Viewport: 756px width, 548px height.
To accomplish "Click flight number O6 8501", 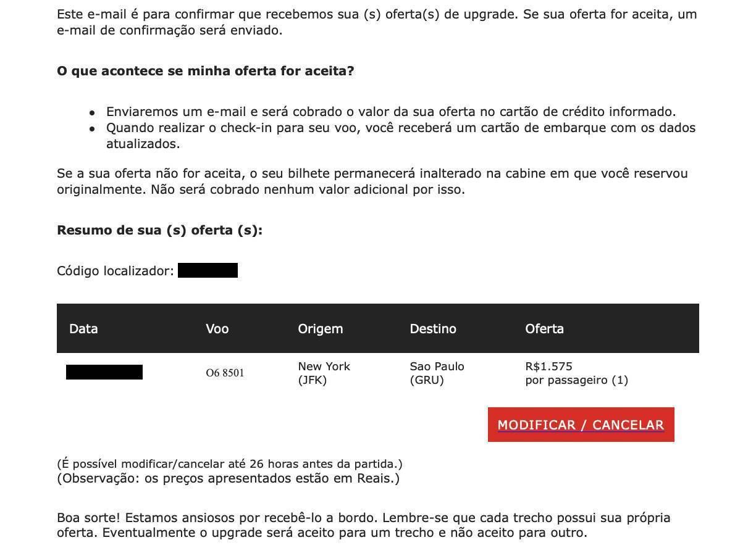I will (x=225, y=373).
